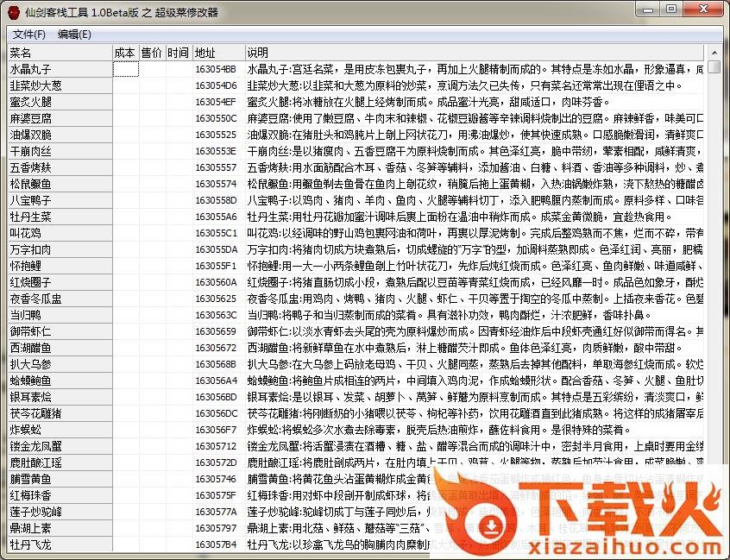Click the 成本 edit cell for 水晶丸子

[x=125, y=69]
